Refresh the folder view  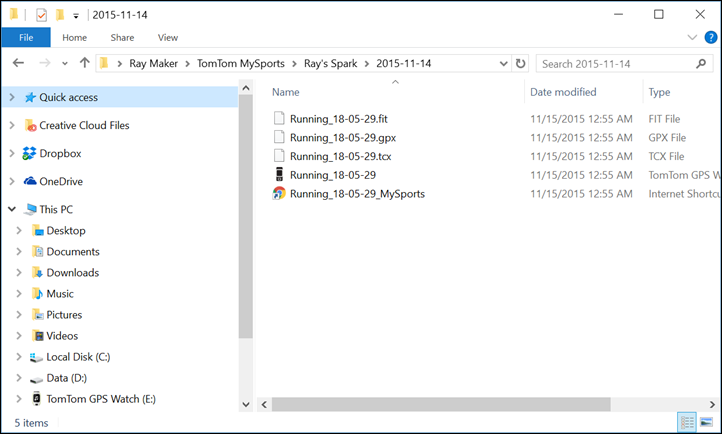(x=520, y=64)
